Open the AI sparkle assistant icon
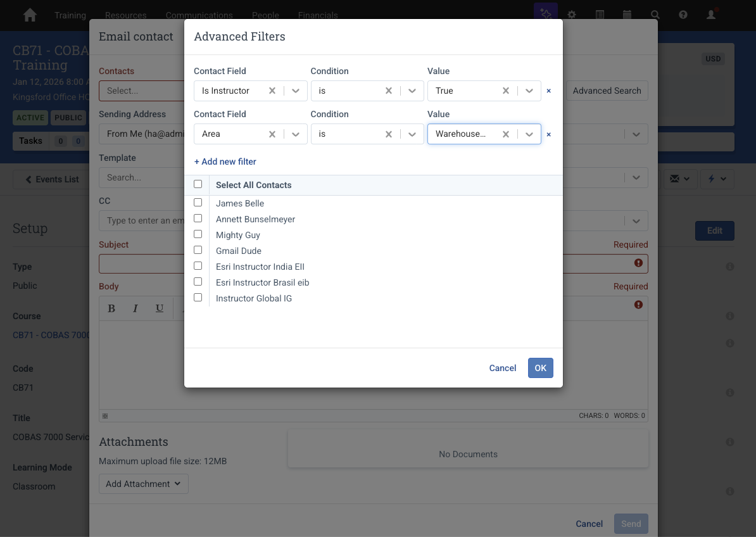This screenshot has height=537, width=756. click(546, 14)
